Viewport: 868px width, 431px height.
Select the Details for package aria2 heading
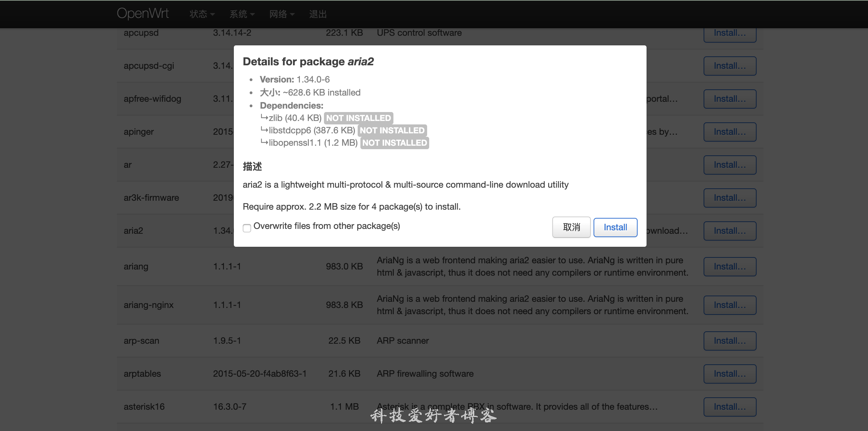[308, 62]
